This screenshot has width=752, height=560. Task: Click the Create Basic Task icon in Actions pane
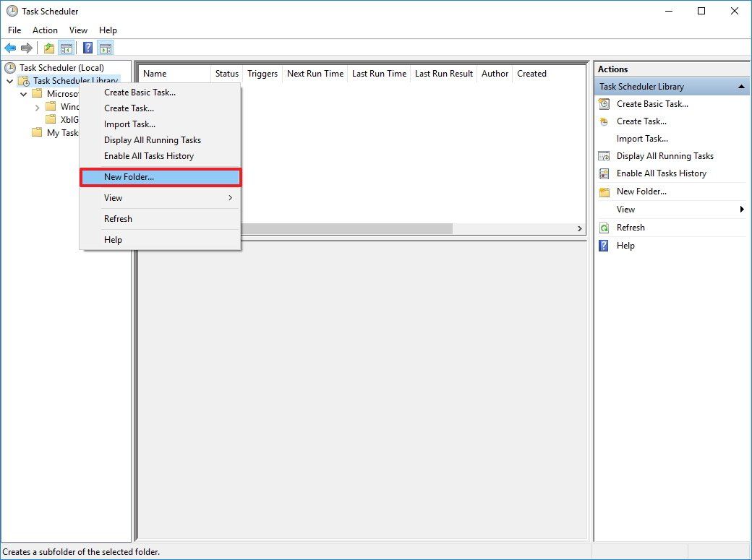pyautogui.click(x=604, y=103)
